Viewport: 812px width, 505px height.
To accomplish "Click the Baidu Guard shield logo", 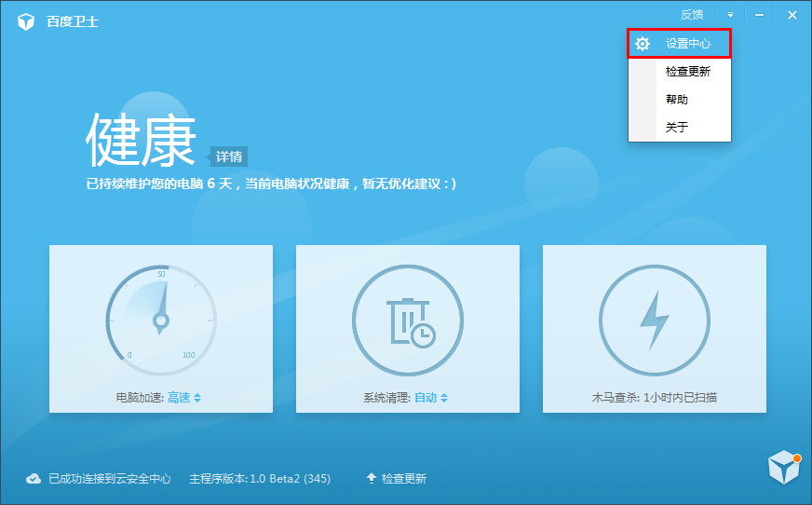I will click(26, 21).
